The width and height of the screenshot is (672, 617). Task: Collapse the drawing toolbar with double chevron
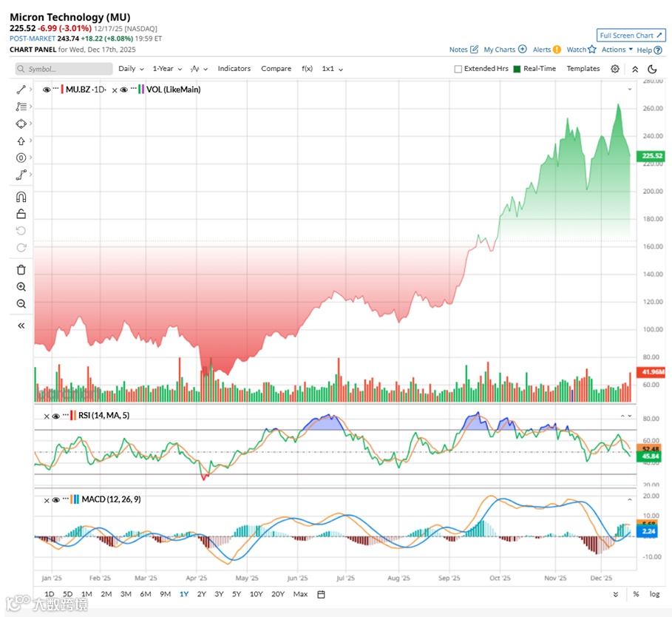[21, 326]
